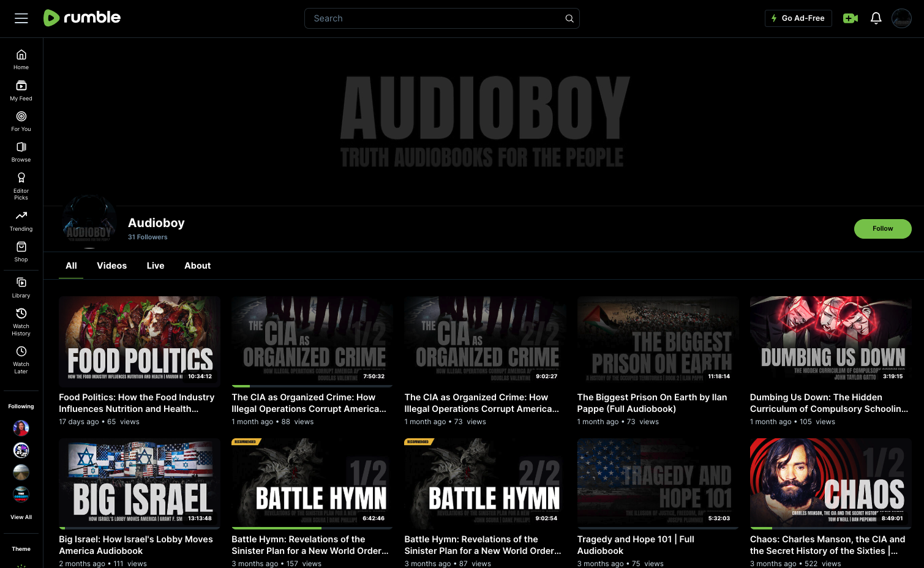
Task: Click the search magnifier icon
Action: tap(569, 18)
